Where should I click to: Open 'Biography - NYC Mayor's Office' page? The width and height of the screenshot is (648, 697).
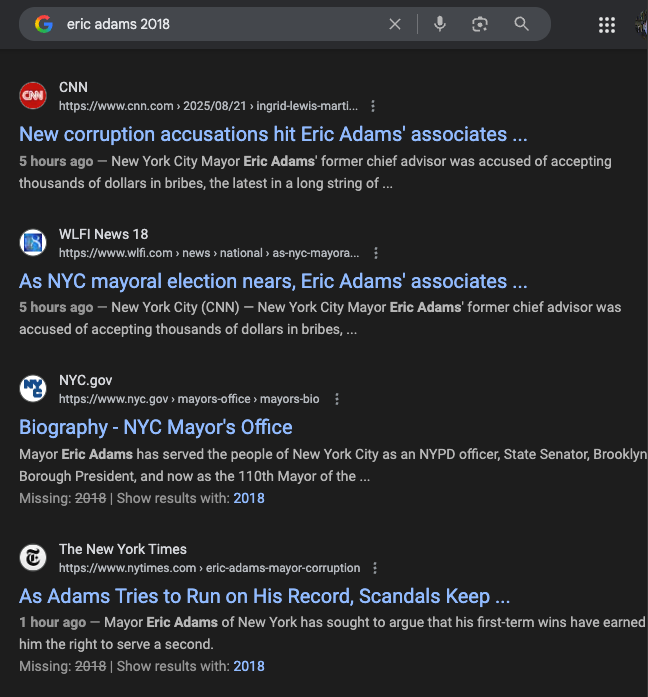[x=156, y=427]
